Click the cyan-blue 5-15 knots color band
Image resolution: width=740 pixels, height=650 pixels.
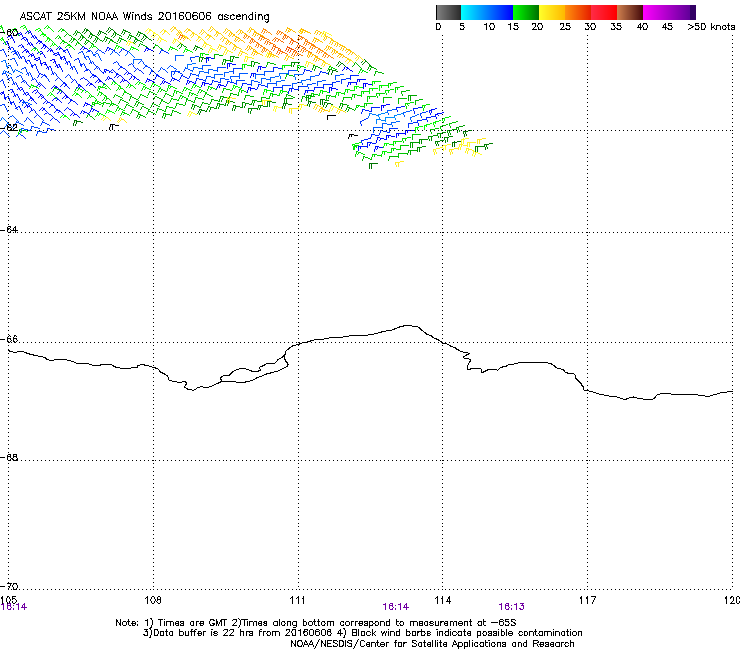[487, 12]
